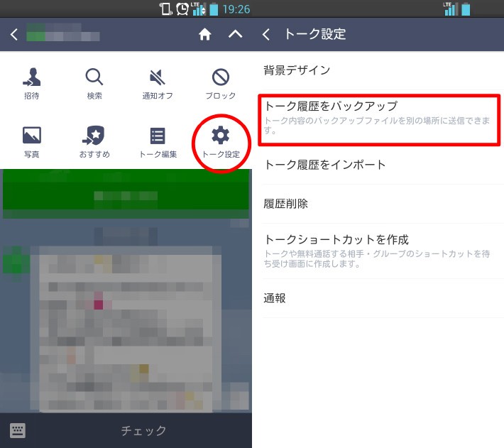Tap the keyboard icon at bottom
The image size is (504, 448).
[17, 431]
